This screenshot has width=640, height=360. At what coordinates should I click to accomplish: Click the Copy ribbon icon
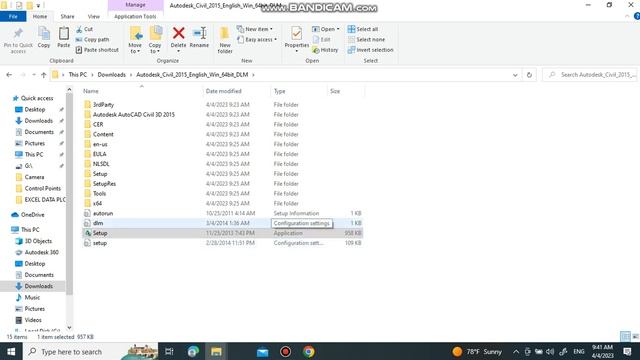point(44,33)
